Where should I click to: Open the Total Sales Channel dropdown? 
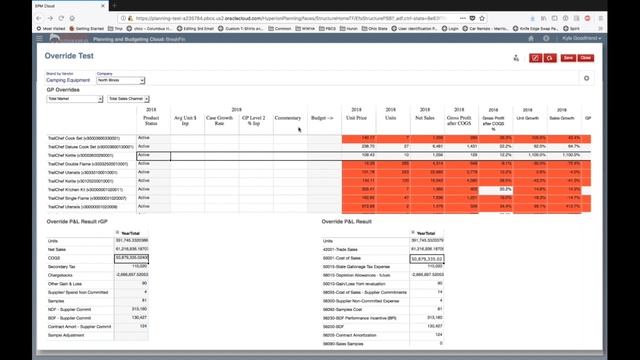pos(128,99)
